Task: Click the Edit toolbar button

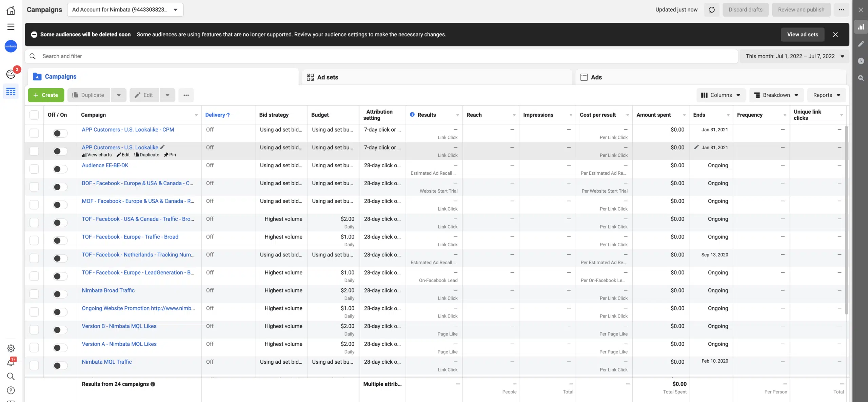Action: coord(144,95)
